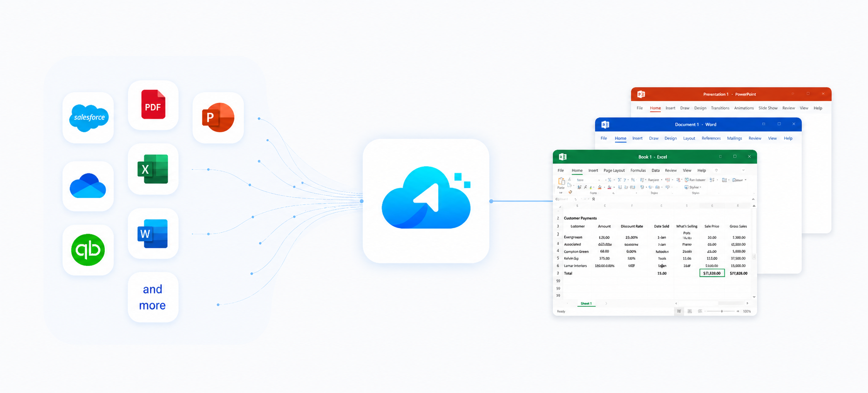Select the 'Lamar Interiors' customer cell
This screenshot has height=393, width=868.
click(x=575, y=266)
